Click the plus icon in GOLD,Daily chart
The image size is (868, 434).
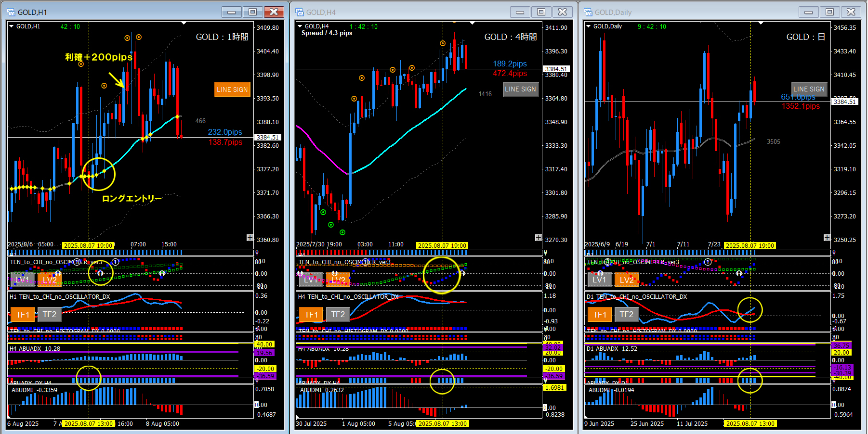(827, 238)
